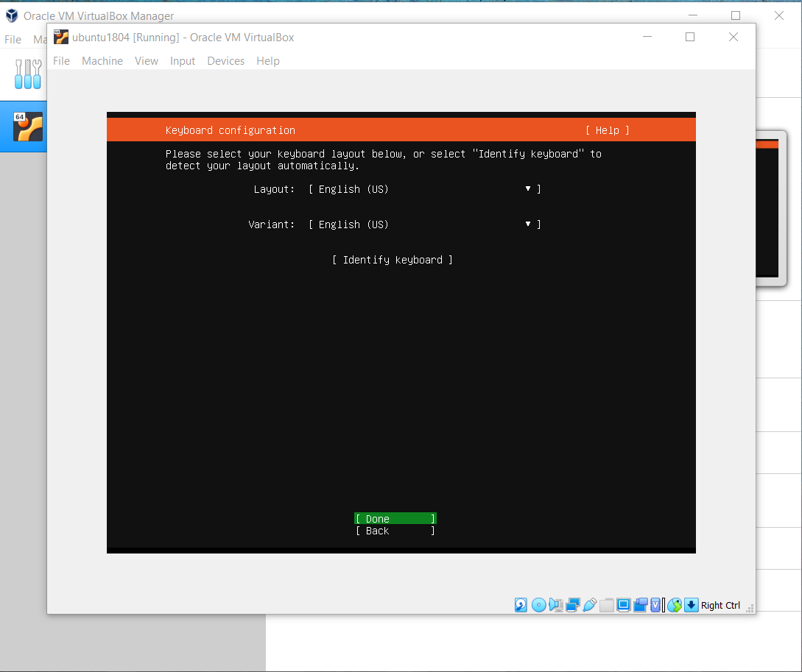Click the Help button in installer header
Viewport: 802px width, 672px height.
tap(608, 130)
